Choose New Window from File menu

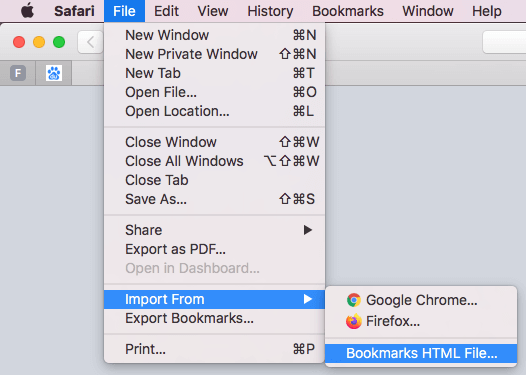214,35
